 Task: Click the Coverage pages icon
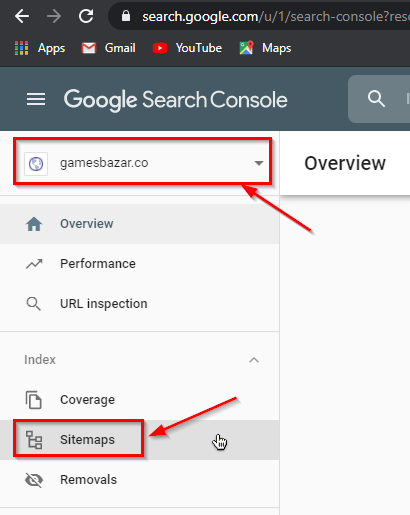[34, 399]
